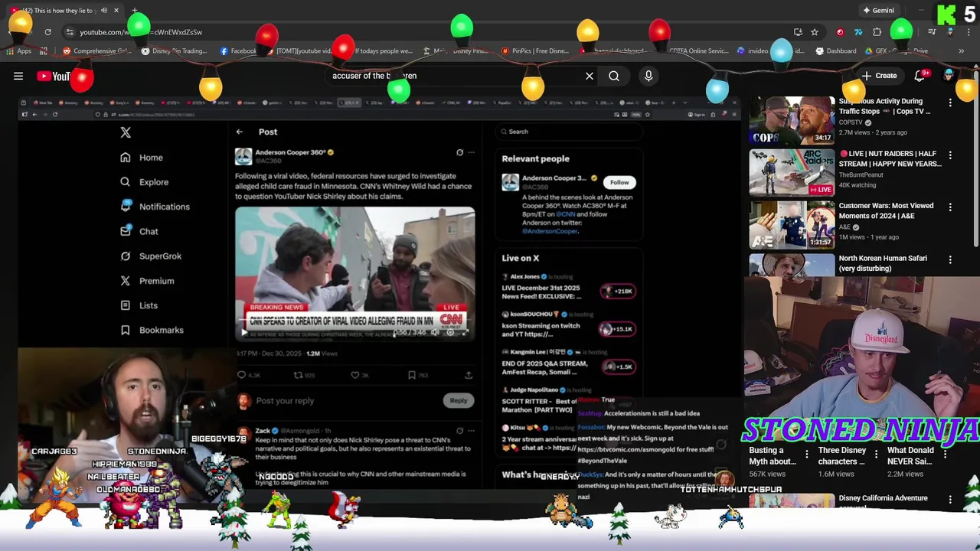980x551 pixels.
Task: Click the reply comment icon under post
Action: [x=242, y=375]
